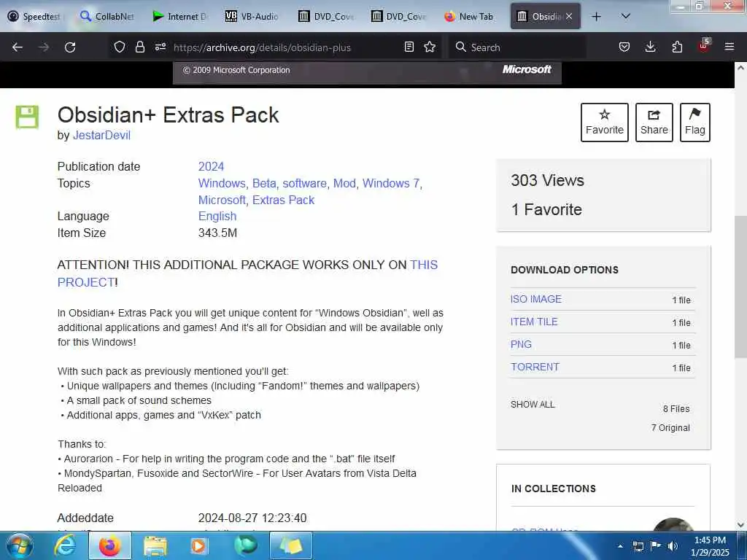Switch to the first DVD_Cover tab

[327, 16]
